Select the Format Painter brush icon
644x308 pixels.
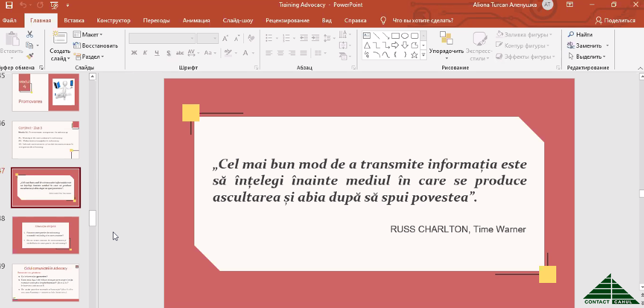pos(30,56)
